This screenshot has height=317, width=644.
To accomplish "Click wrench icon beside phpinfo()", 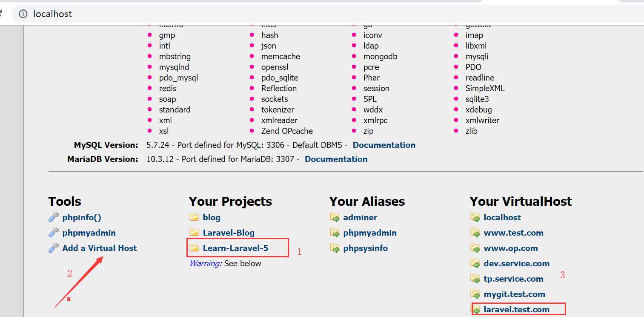I will [54, 217].
